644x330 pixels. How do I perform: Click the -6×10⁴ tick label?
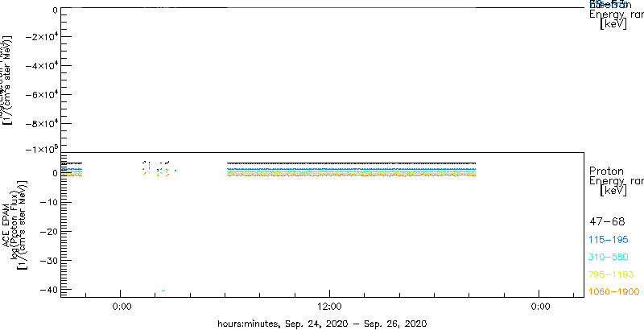click(41, 95)
